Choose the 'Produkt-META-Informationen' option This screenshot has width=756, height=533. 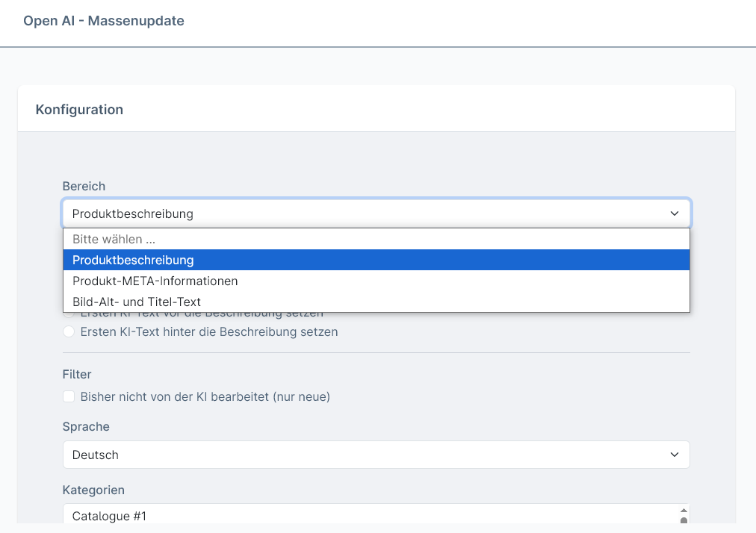377,281
